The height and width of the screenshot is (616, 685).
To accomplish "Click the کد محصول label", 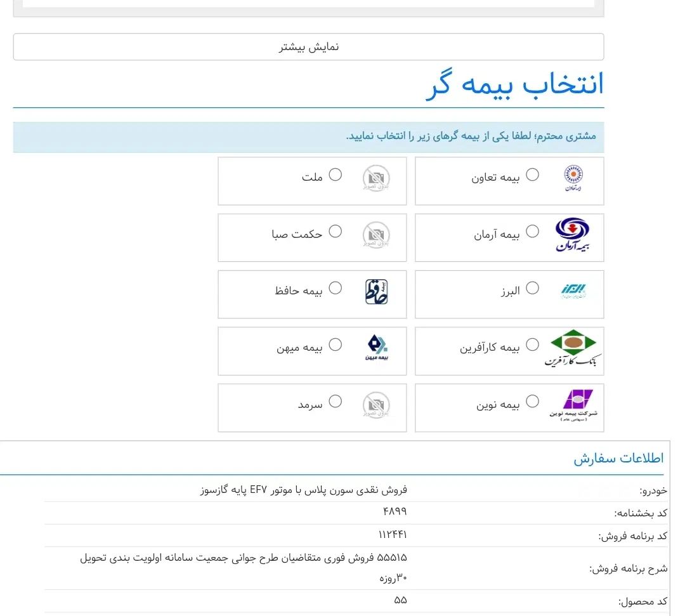I will (643, 602).
